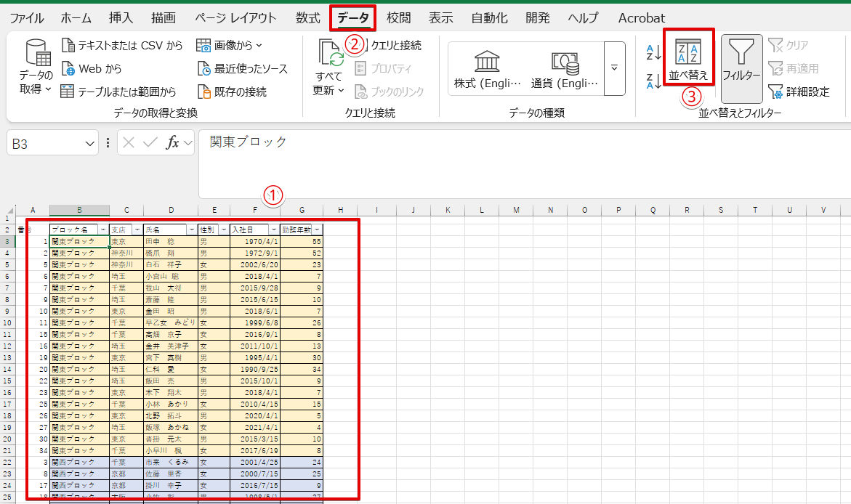Click the date cell 2000/7/15
851x504 pixels.
[255, 473]
